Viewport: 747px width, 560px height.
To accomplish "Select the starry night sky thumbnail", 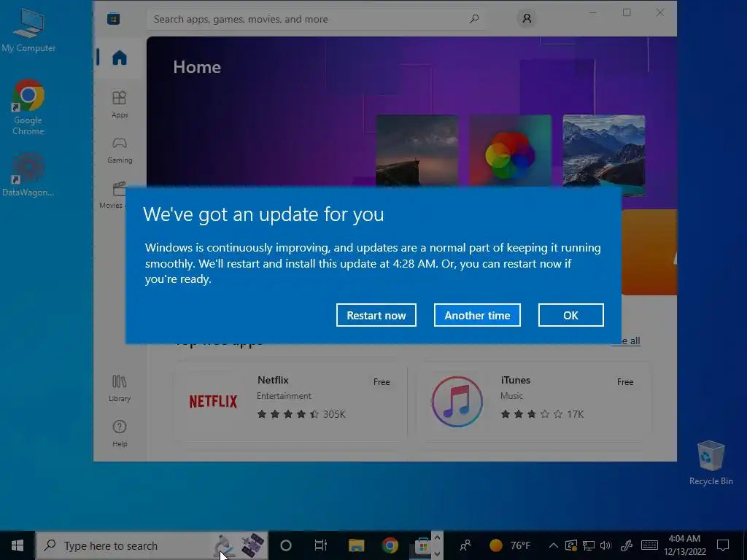I will pos(417,150).
